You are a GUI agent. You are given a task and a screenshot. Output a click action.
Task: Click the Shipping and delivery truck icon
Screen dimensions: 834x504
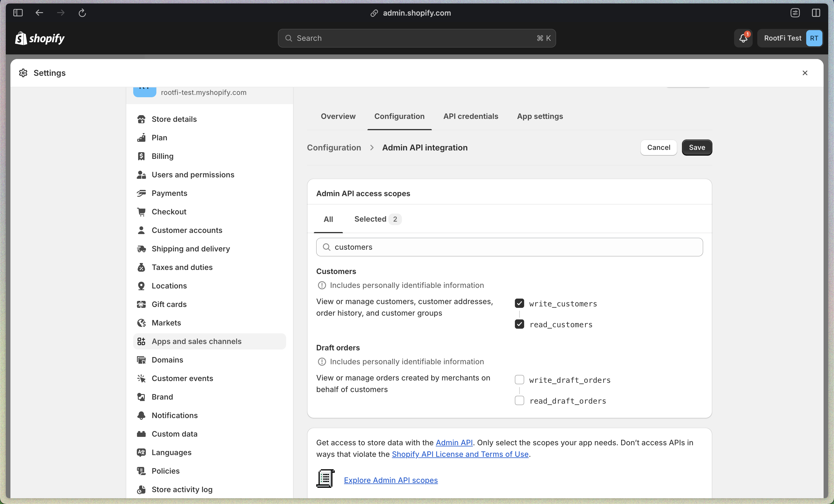[x=141, y=249]
